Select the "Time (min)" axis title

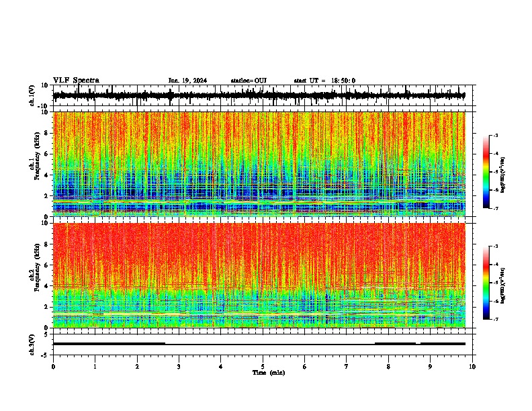click(x=269, y=373)
